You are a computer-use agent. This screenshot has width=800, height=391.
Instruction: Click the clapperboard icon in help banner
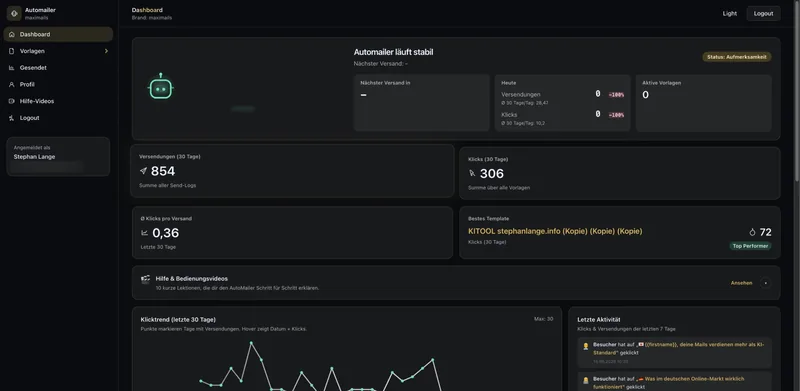click(145, 279)
